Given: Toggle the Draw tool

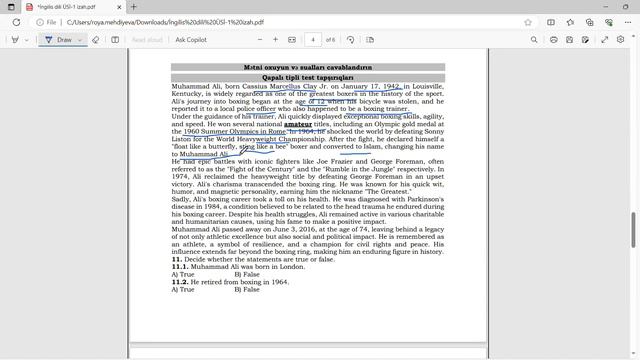Looking at the screenshot, I should (58, 40).
